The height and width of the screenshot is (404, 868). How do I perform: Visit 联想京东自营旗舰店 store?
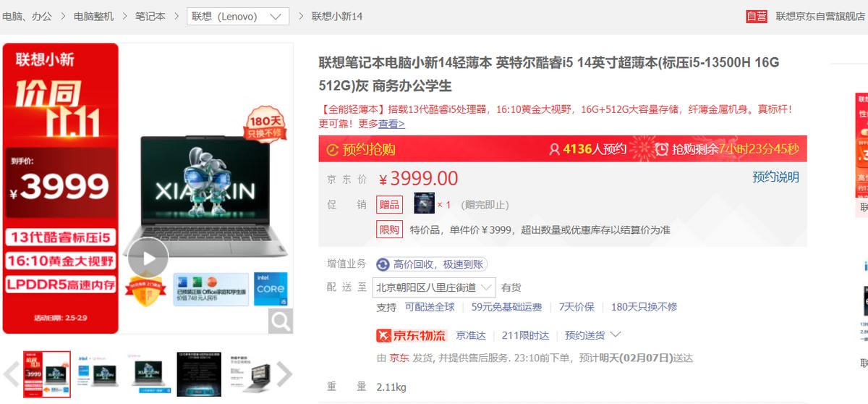coord(820,16)
